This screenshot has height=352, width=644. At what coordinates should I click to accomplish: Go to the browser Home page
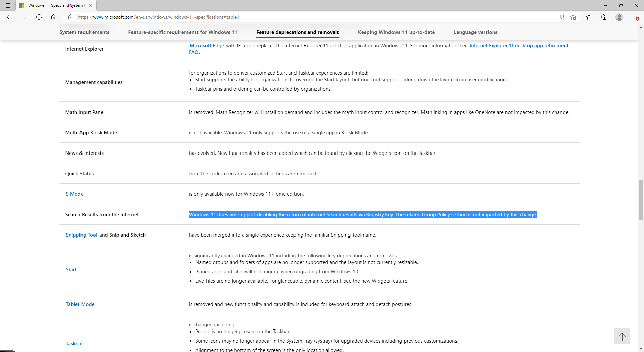click(54, 17)
